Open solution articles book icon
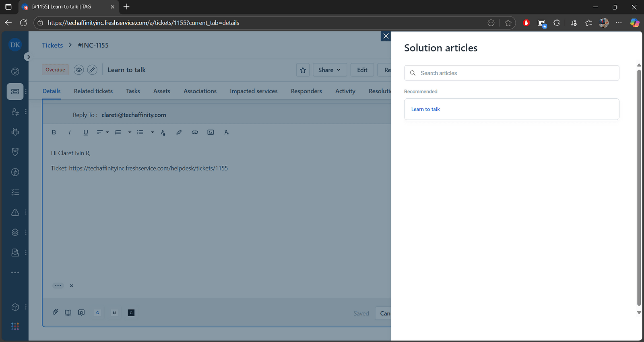The height and width of the screenshot is (342, 644). [x=68, y=313]
